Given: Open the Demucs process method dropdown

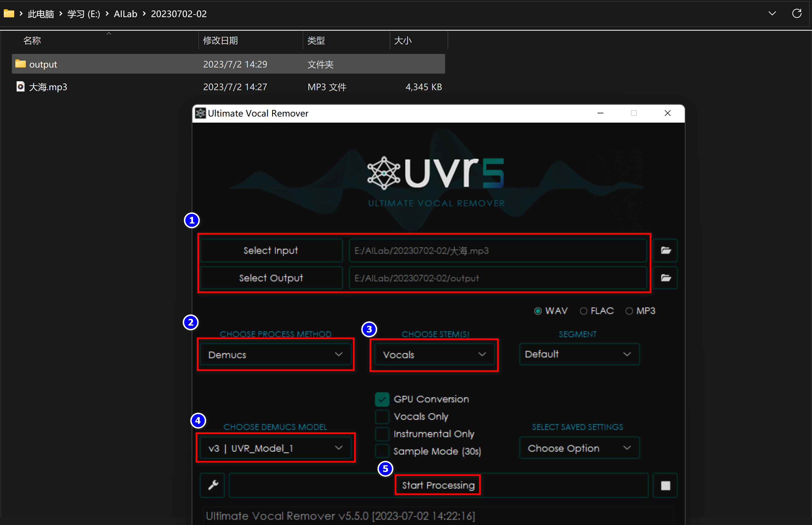Looking at the screenshot, I should tap(275, 355).
